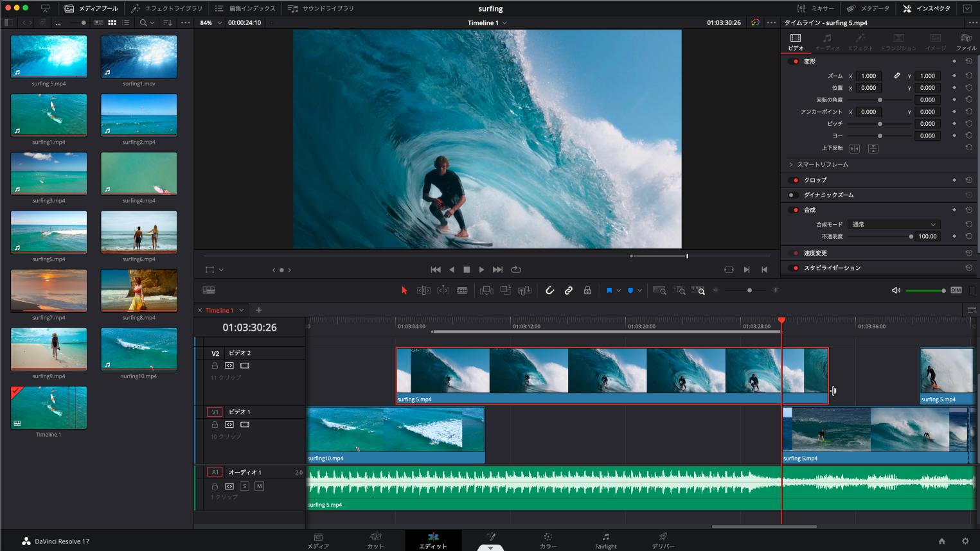Click the ズーム X value field
Image resolution: width=980 pixels, height=551 pixels.
tap(869, 76)
